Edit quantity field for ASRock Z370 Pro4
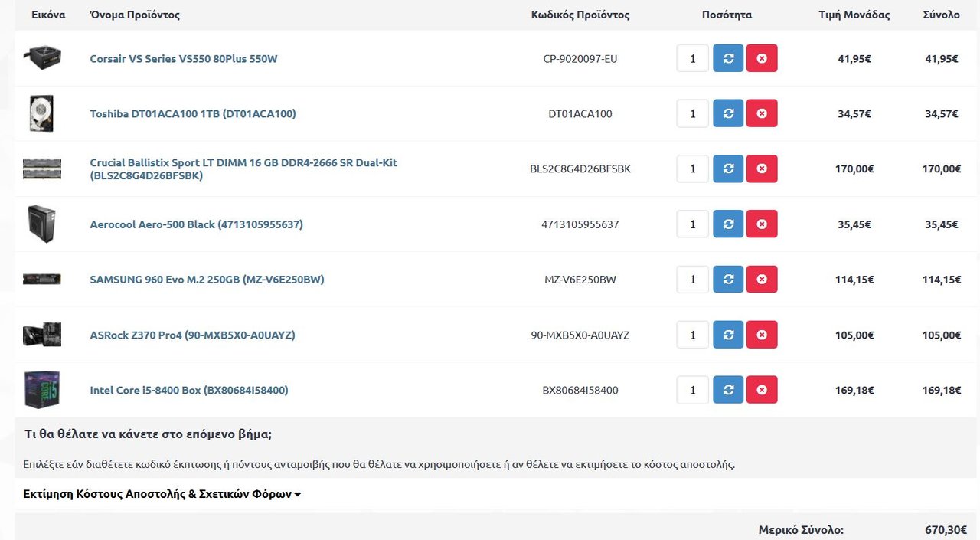 pos(693,335)
